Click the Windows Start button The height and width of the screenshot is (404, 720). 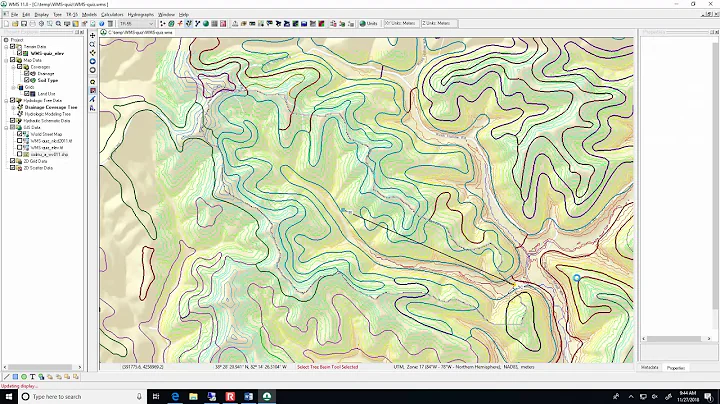coord(9,397)
